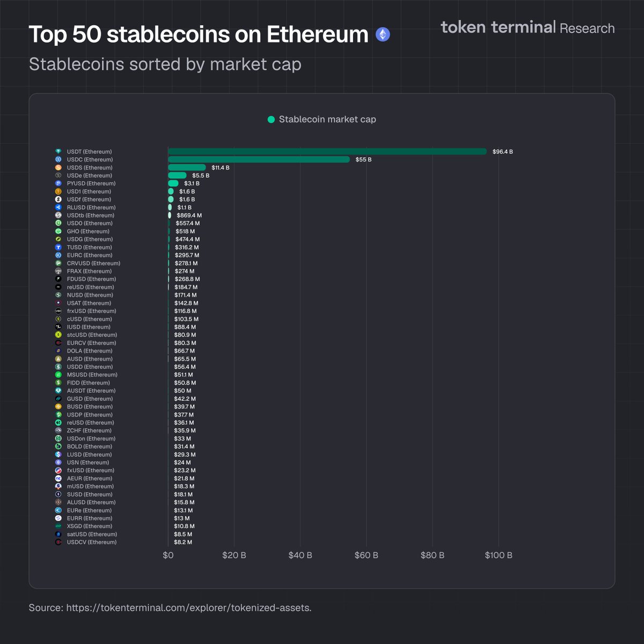
Task: Select the GHO token icon
Action: 58,231
